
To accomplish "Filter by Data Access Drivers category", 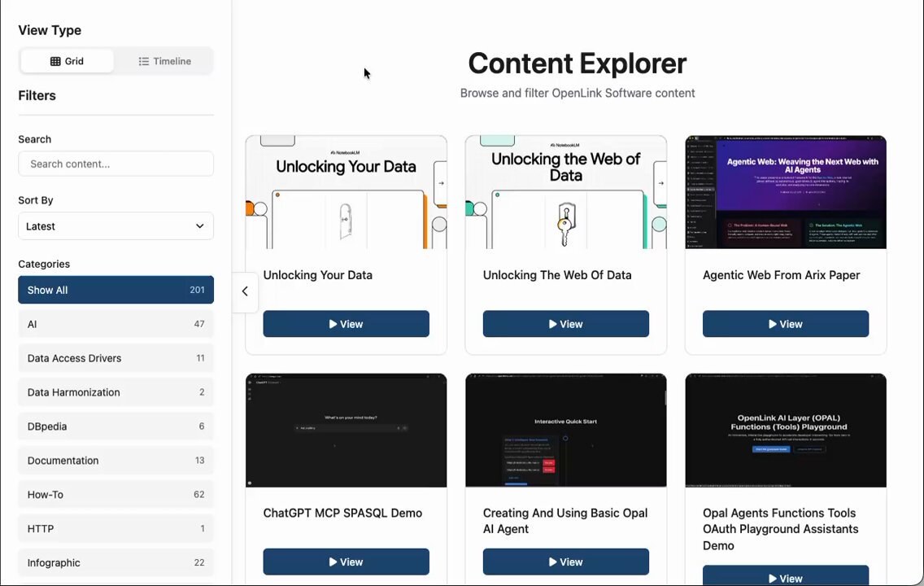I will 116,358.
